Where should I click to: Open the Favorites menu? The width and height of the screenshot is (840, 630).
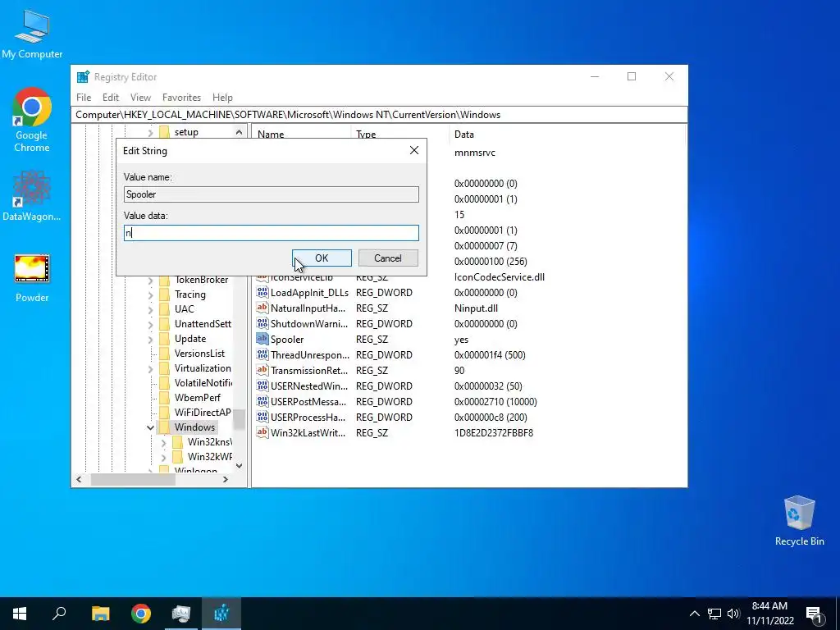181,98
